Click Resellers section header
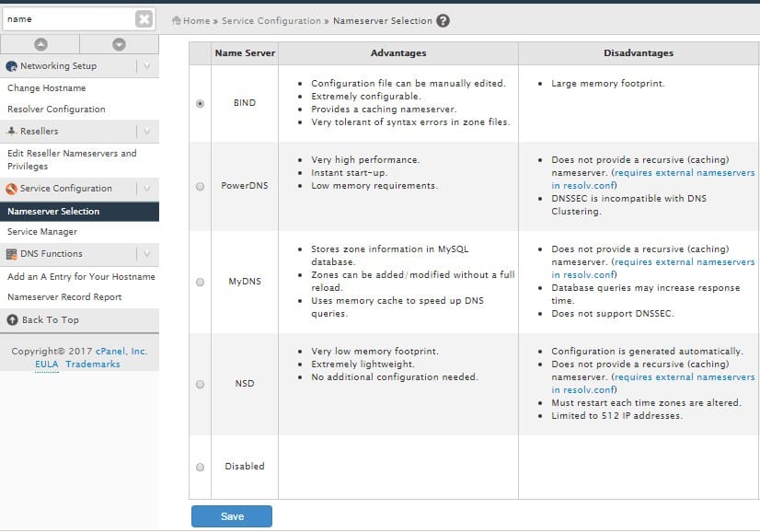Screen dimensions: 760x532 coord(79,131)
